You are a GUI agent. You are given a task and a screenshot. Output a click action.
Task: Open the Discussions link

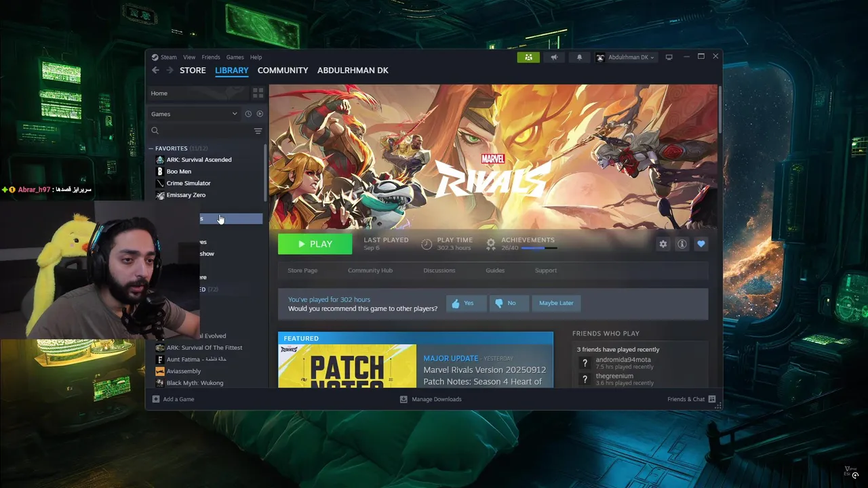click(439, 270)
